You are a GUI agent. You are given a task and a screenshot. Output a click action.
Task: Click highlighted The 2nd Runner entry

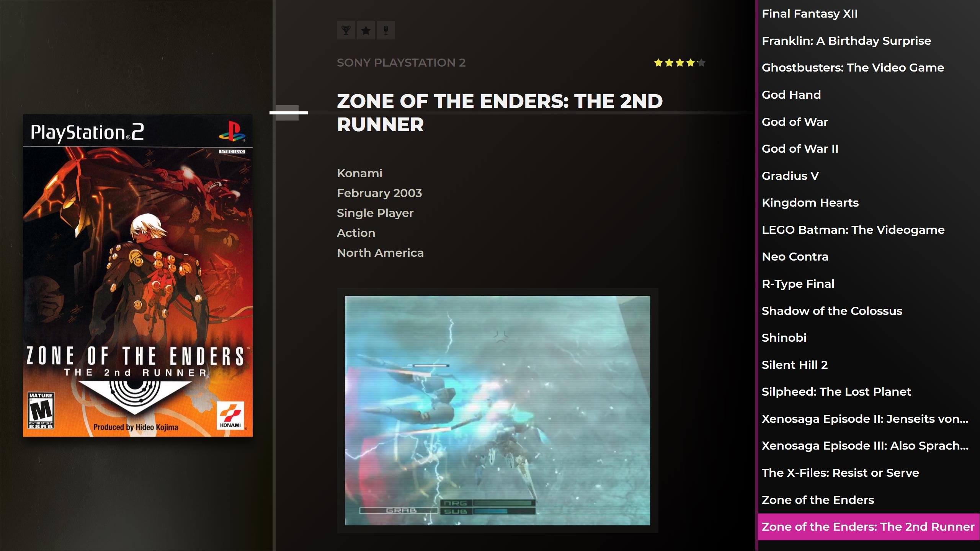click(x=869, y=527)
